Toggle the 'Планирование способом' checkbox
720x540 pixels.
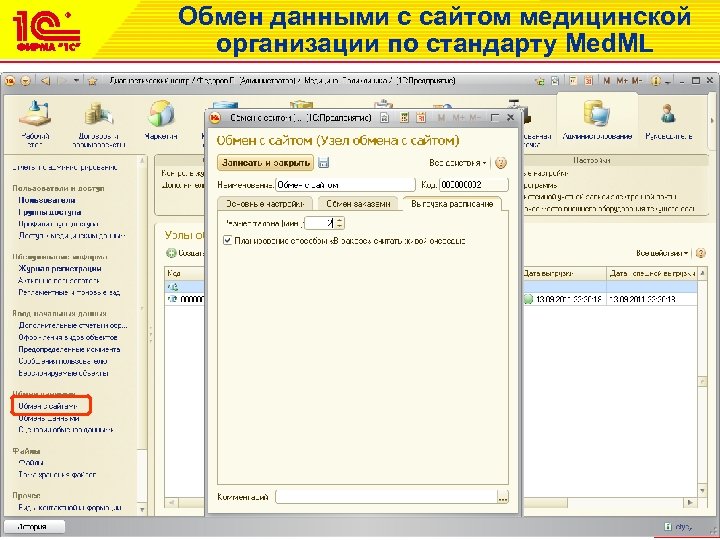(227, 240)
